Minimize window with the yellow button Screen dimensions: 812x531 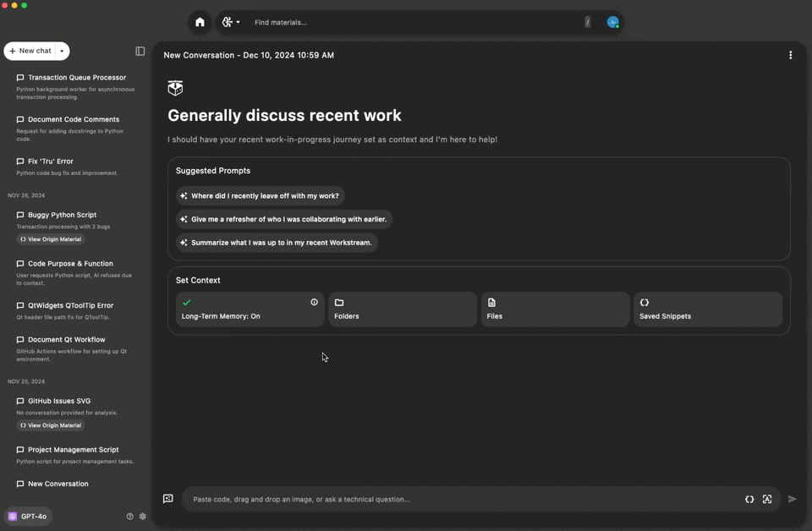click(14, 5)
